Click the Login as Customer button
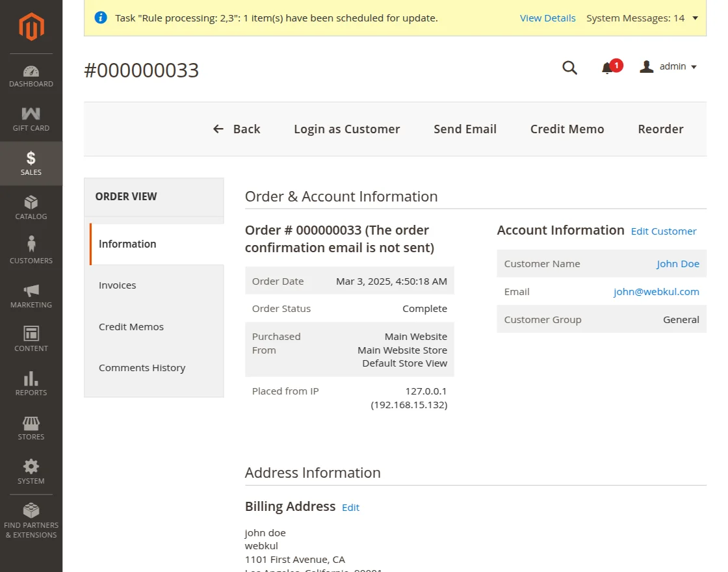This screenshot has width=728, height=572. [x=346, y=129]
